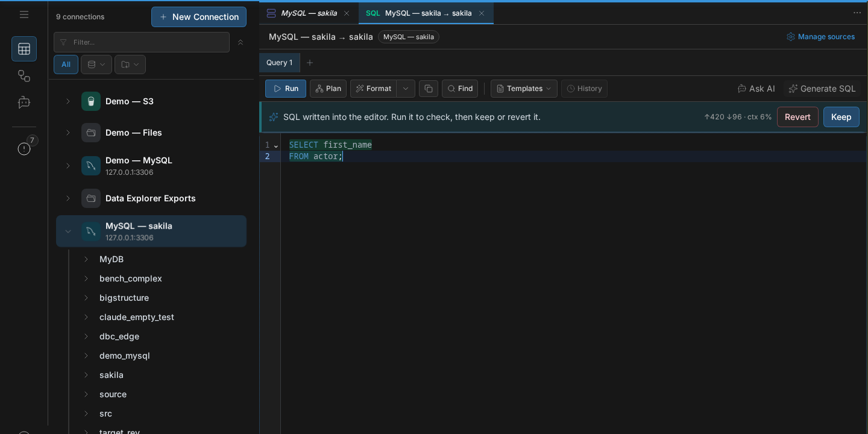The height and width of the screenshot is (434, 868).
Task: Open Find in the editor
Action: 460,89
